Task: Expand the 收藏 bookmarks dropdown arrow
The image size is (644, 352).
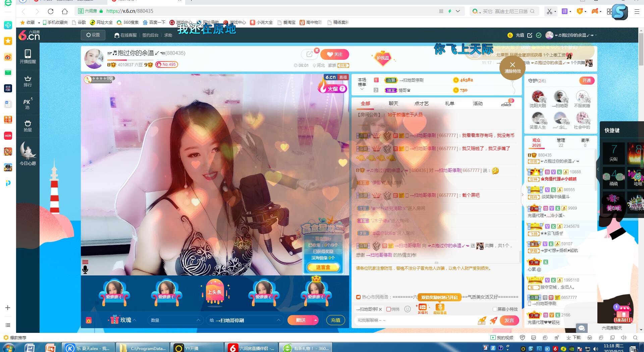Action: (39, 23)
